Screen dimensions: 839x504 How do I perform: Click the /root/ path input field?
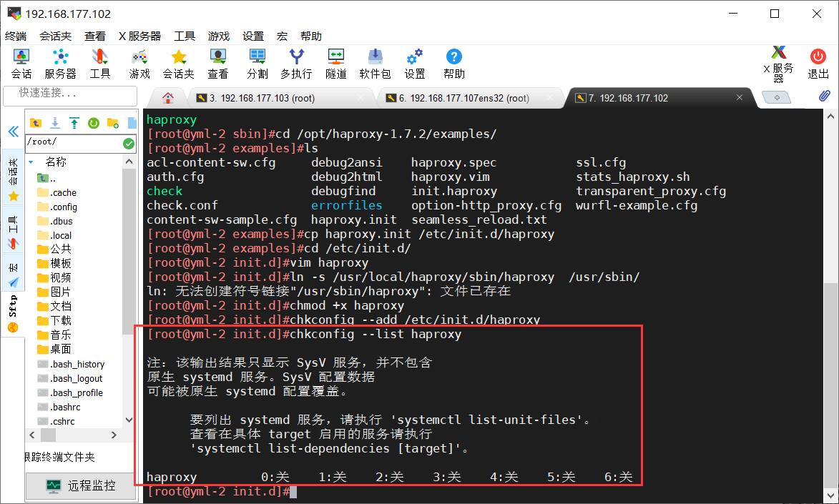[74, 142]
